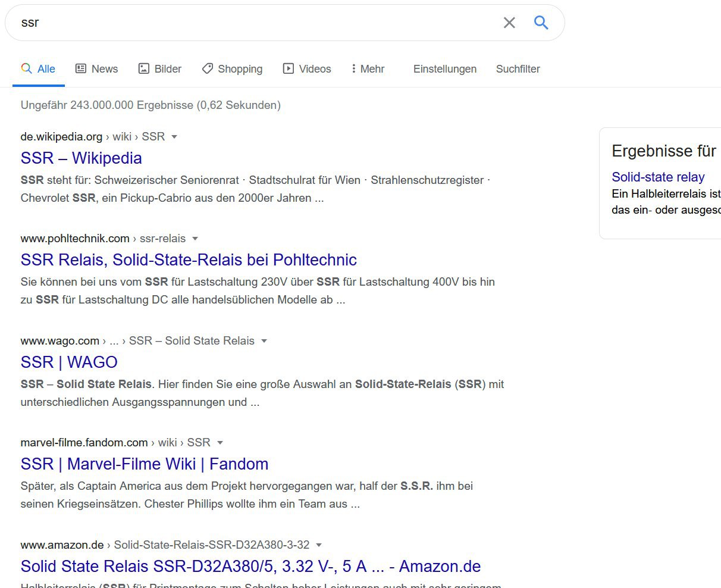This screenshot has height=588, width=721.
Task: Expand dropdown arrow next to pohltechnik.com ssr-relais
Action: [x=195, y=239]
